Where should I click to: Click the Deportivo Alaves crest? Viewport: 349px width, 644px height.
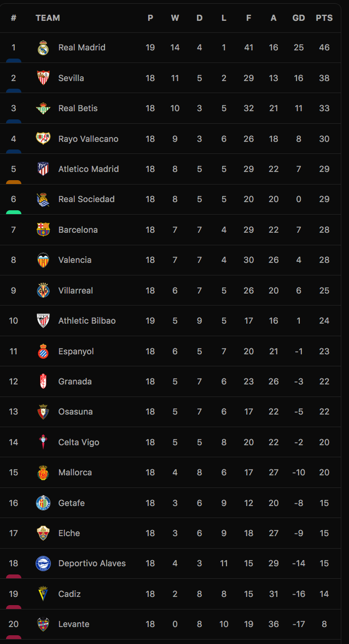(43, 563)
